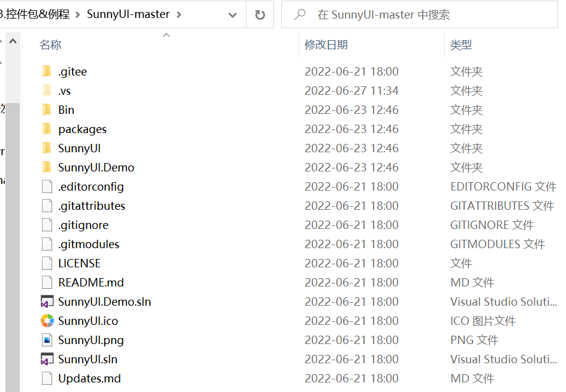Viewport: 566px width, 392px height.
Task: Click the README.md file icon
Action: [47, 282]
